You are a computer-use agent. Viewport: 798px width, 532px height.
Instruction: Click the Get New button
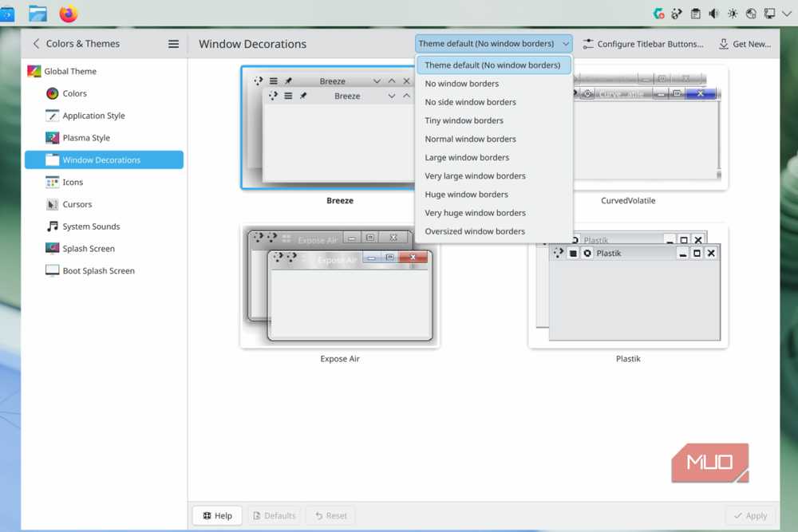pos(745,44)
